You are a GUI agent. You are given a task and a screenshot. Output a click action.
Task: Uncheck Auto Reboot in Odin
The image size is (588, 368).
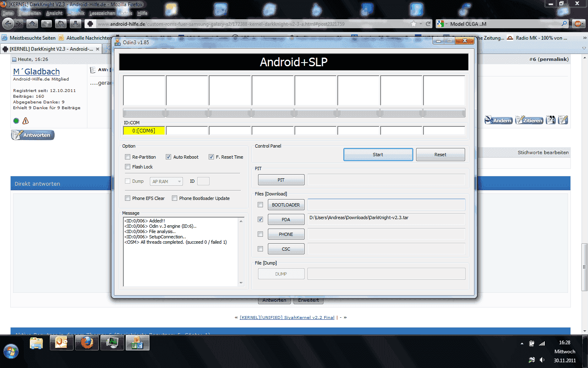pyautogui.click(x=168, y=157)
